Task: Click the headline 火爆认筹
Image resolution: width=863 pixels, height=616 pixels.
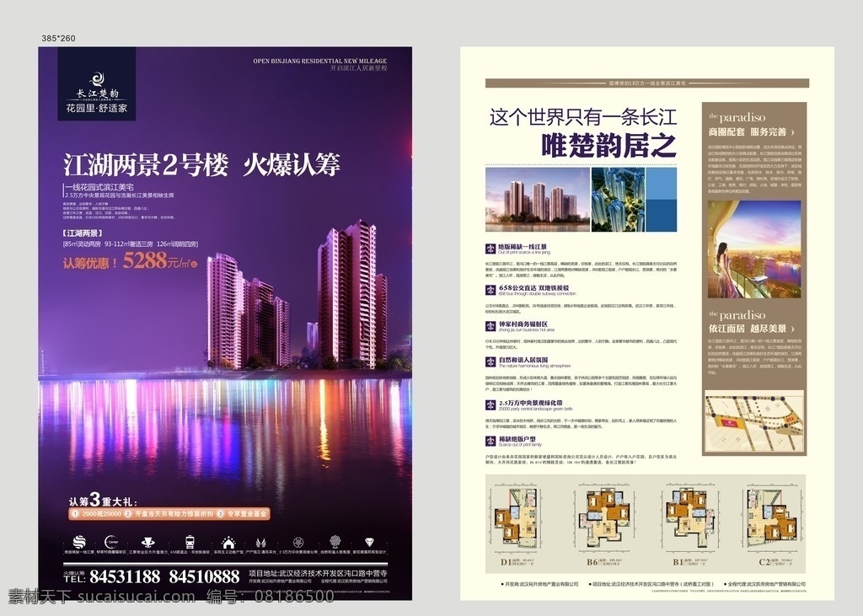Action: (x=292, y=164)
